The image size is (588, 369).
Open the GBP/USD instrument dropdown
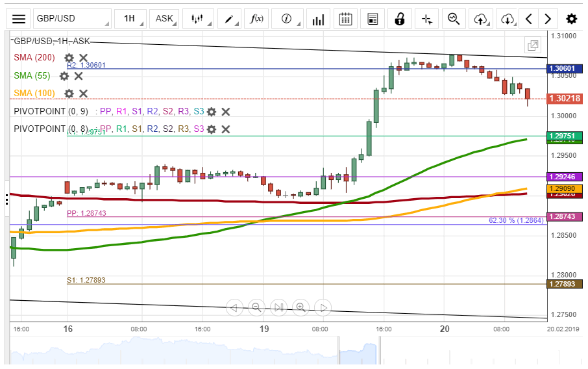point(71,19)
